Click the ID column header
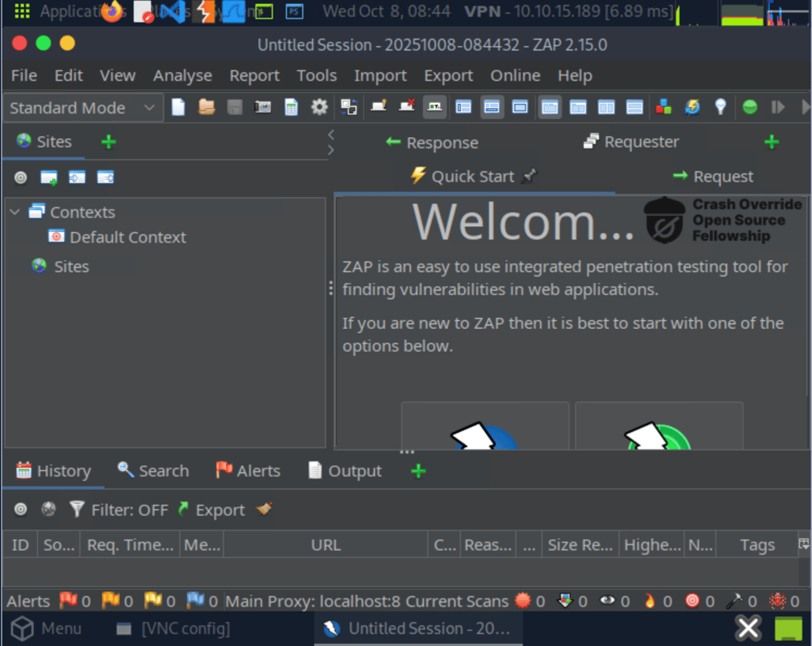Viewport: 812px width, 646px height. [x=20, y=545]
